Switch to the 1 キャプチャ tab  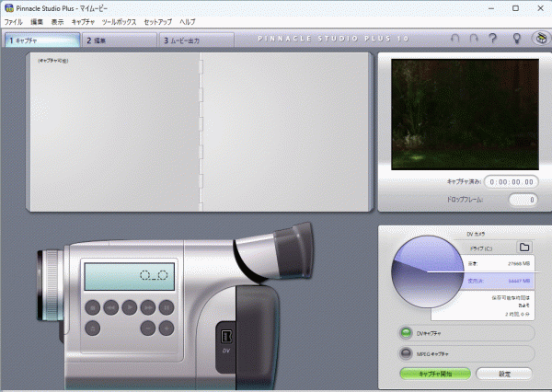coord(42,40)
